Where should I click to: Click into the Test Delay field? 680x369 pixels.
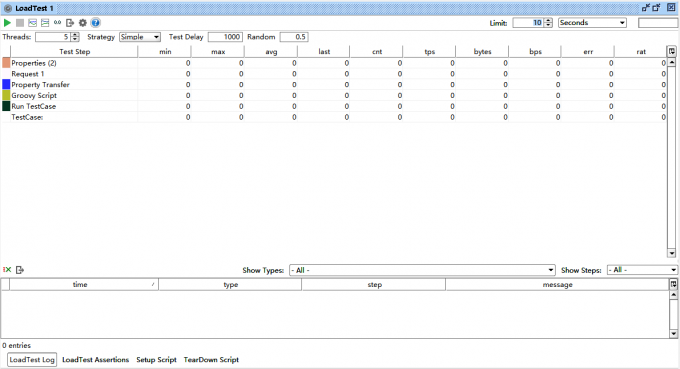(x=225, y=37)
